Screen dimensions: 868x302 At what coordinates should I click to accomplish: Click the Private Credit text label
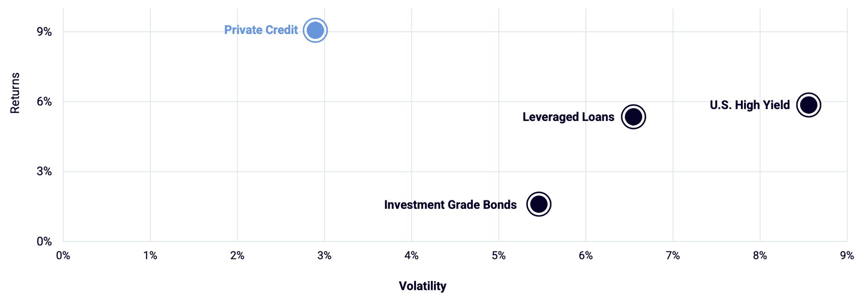261,30
